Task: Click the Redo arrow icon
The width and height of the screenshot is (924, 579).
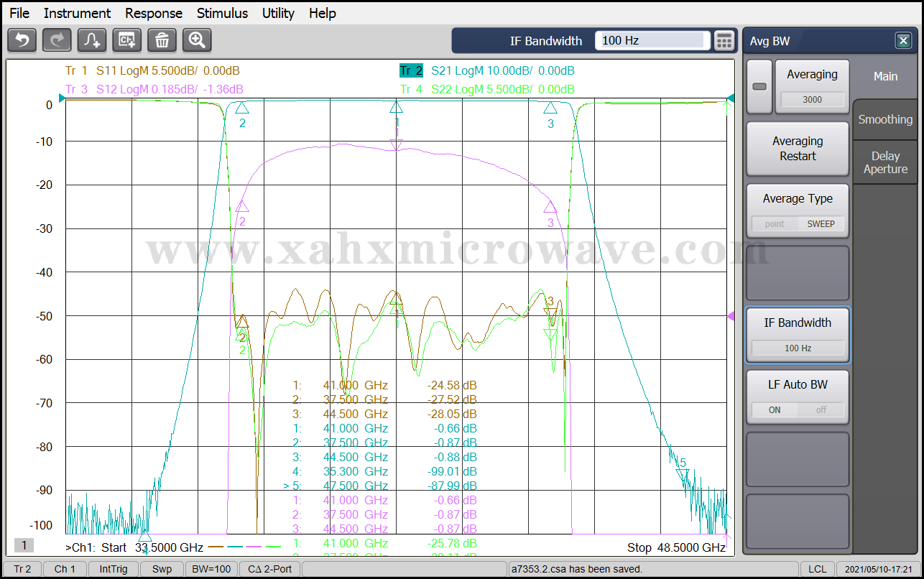Action: pos(57,40)
